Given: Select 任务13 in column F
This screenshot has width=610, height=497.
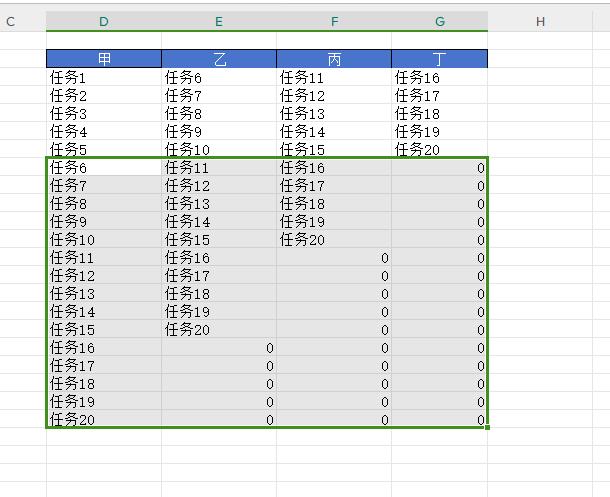Looking at the screenshot, I should (x=334, y=113).
